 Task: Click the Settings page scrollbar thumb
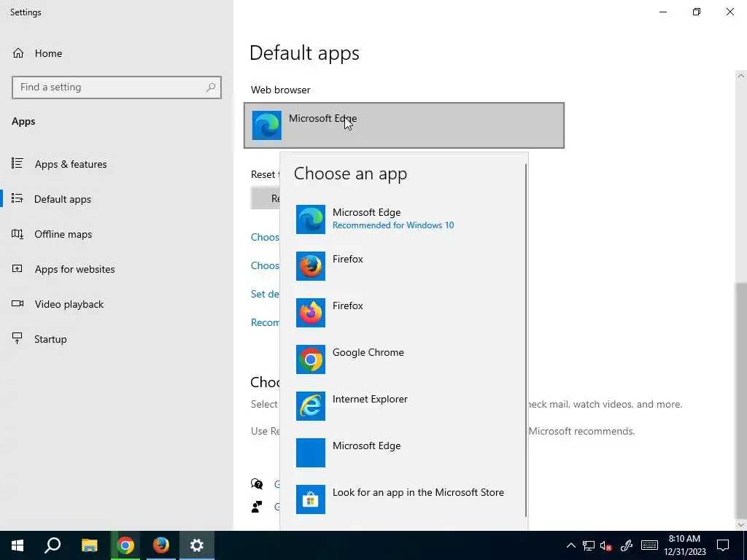coord(741,400)
